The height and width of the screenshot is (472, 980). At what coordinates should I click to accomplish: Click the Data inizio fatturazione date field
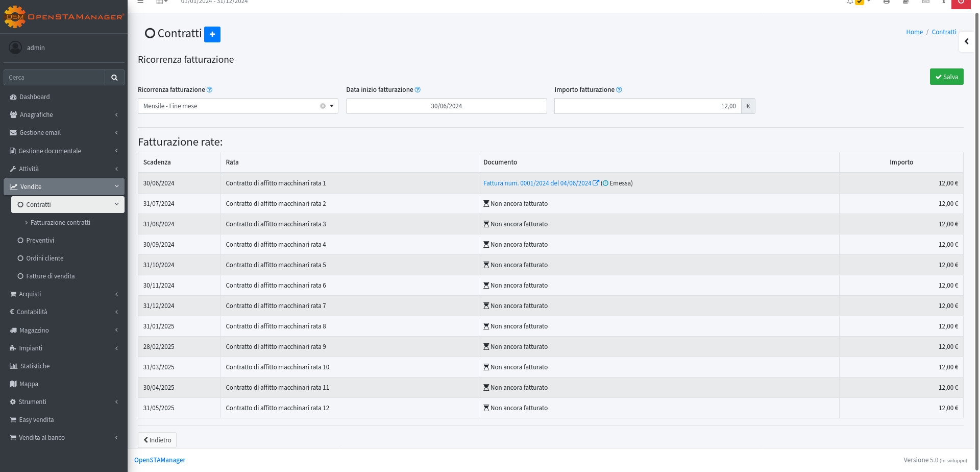point(446,106)
